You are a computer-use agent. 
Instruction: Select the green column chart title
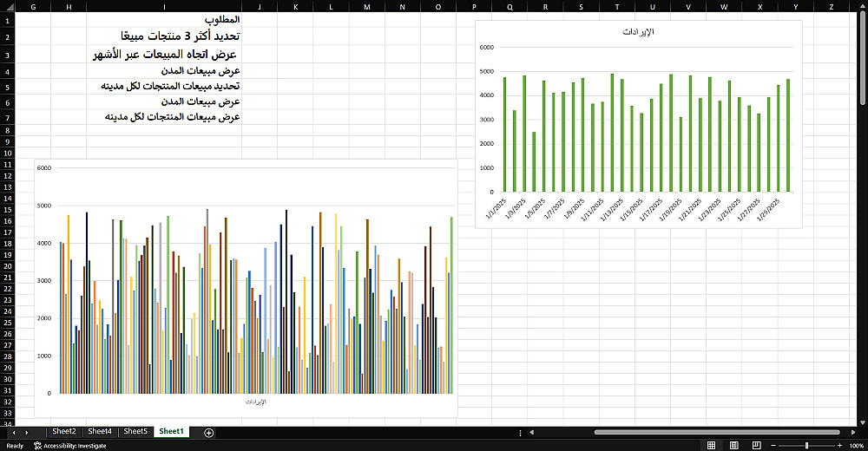point(638,31)
